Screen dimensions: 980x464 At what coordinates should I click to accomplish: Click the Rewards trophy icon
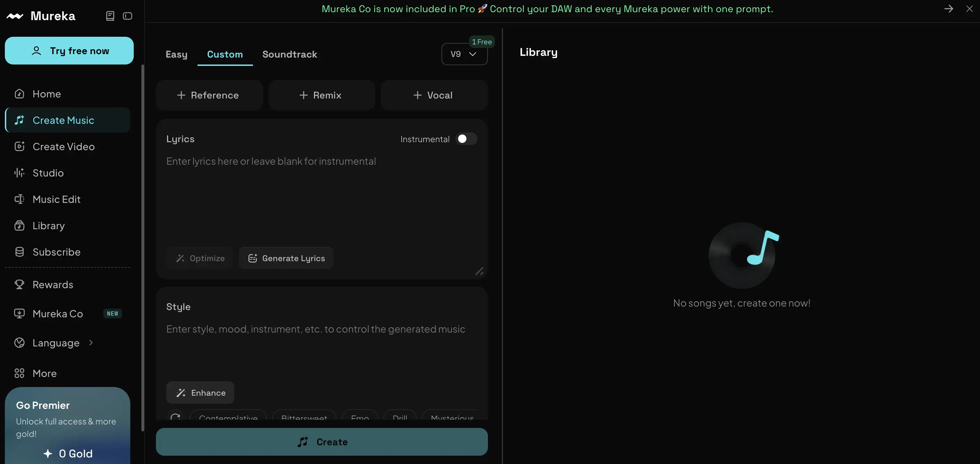[19, 284]
